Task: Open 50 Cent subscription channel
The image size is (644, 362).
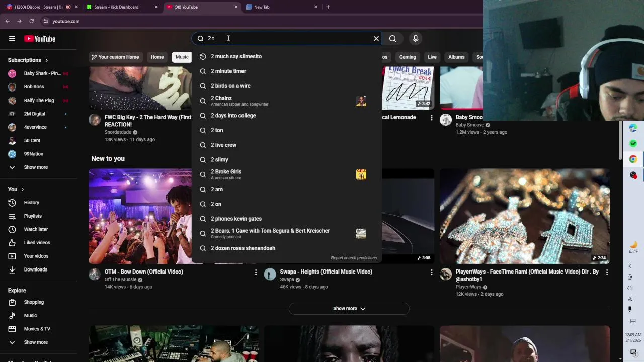Action: tap(38, 141)
